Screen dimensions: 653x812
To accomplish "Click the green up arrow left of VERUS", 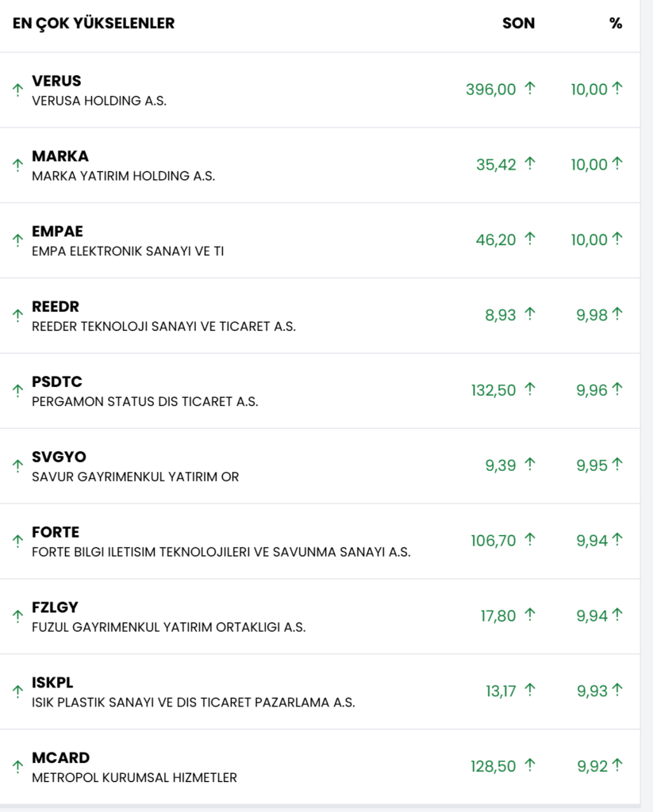I will pos(17,90).
